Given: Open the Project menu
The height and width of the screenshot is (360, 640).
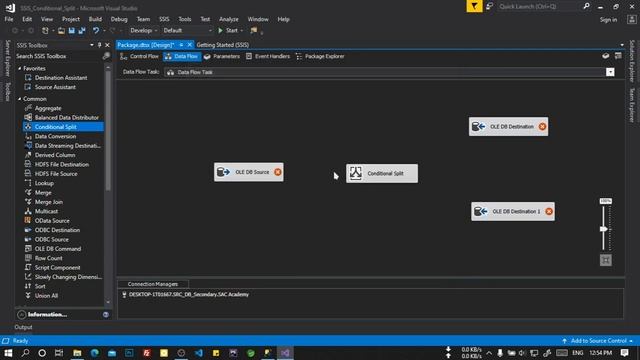Looking at the screenshot, I should 71,19.
